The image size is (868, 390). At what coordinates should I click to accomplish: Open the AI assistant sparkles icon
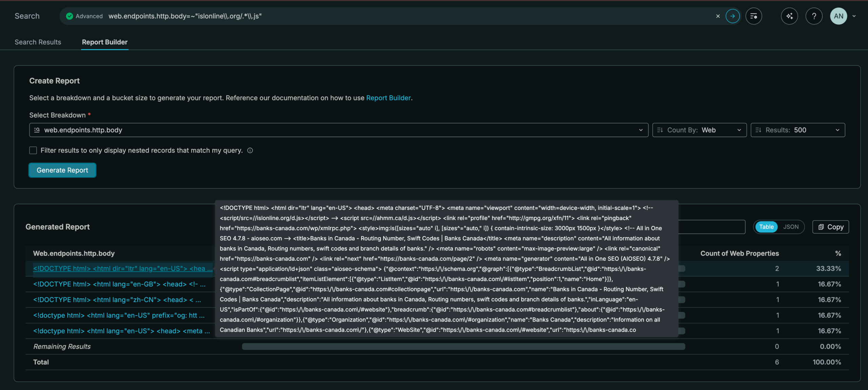point(789,16)
